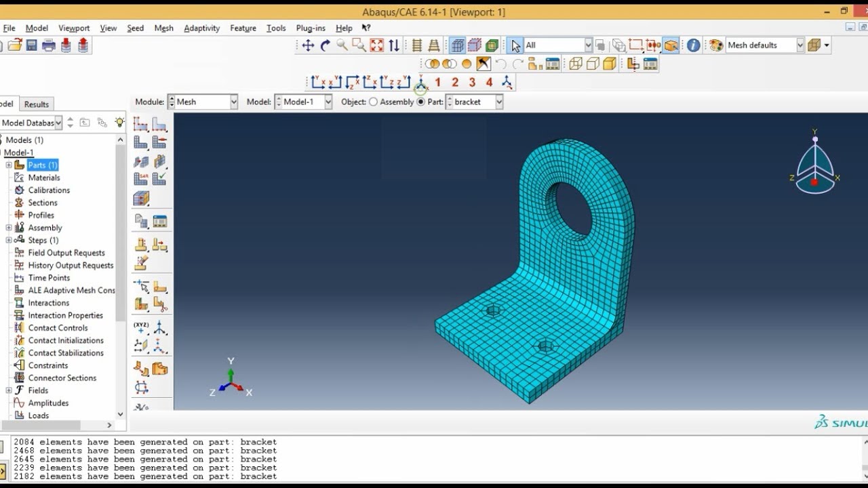The width and height of the screenshot is (868, 488).
Task: Select Interaction Properties tree item
Action: [x=66, y=315]
